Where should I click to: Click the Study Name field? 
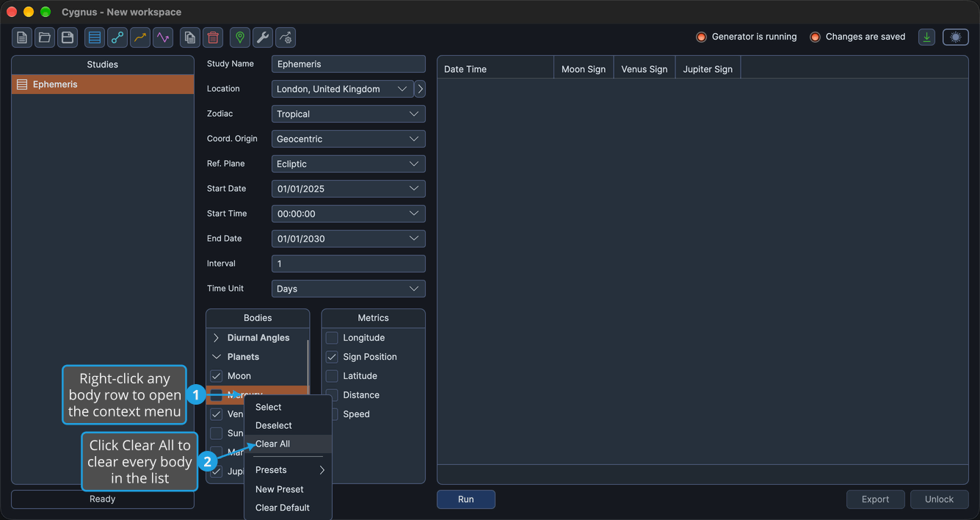click(x=348, y=64)
